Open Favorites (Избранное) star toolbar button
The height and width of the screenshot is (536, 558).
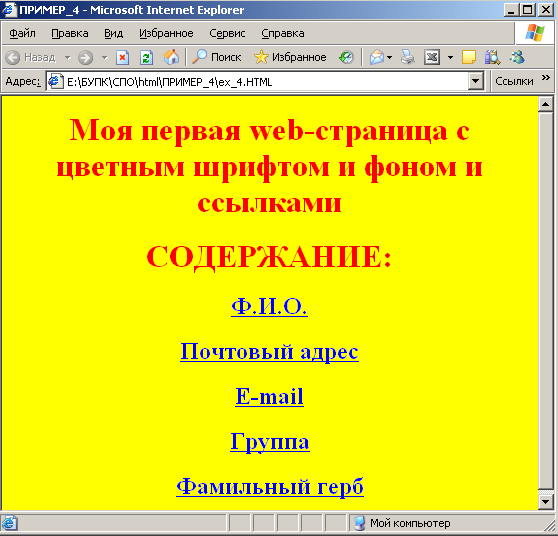290,57
